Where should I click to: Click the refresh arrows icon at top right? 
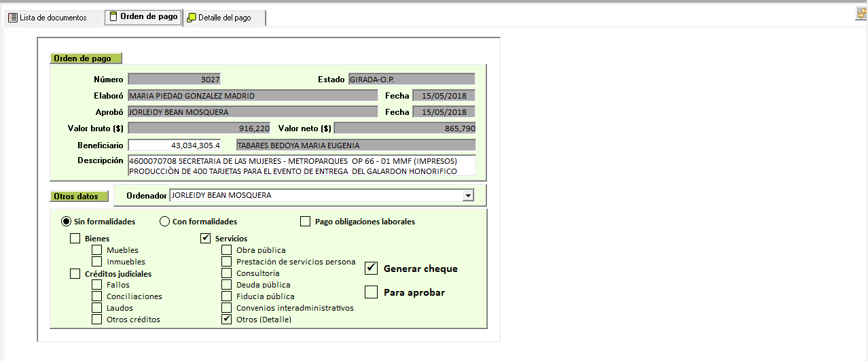tap(861, 14)
